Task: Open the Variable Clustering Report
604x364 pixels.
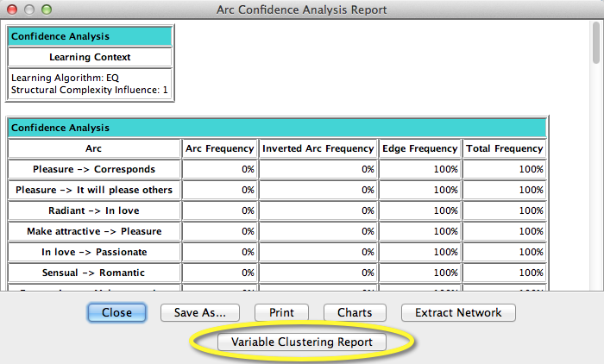Action: click(301, 342)
